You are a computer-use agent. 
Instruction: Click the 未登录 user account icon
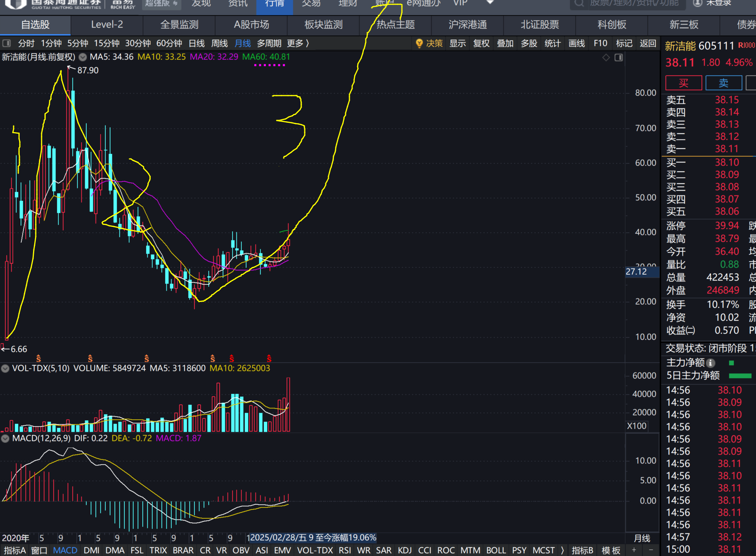tap(698, 3)
